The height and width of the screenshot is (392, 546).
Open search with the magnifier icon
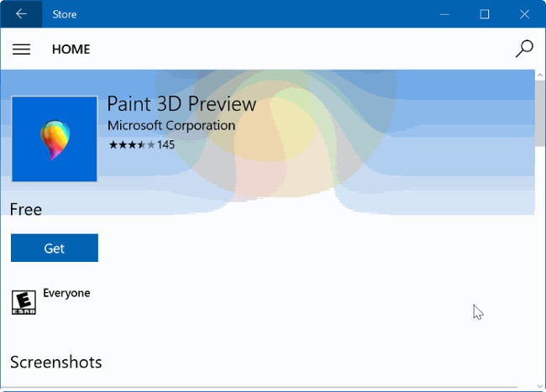(524, 49)
